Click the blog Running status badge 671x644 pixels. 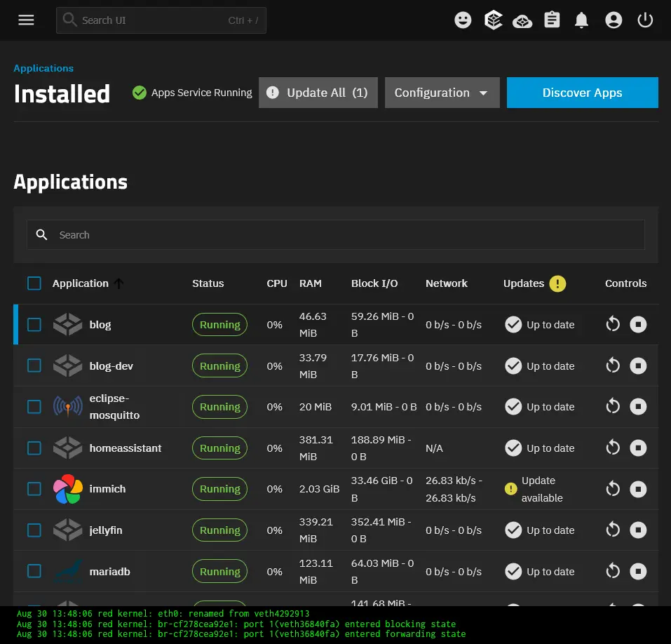pyautogui.click(x=219, y=325)
